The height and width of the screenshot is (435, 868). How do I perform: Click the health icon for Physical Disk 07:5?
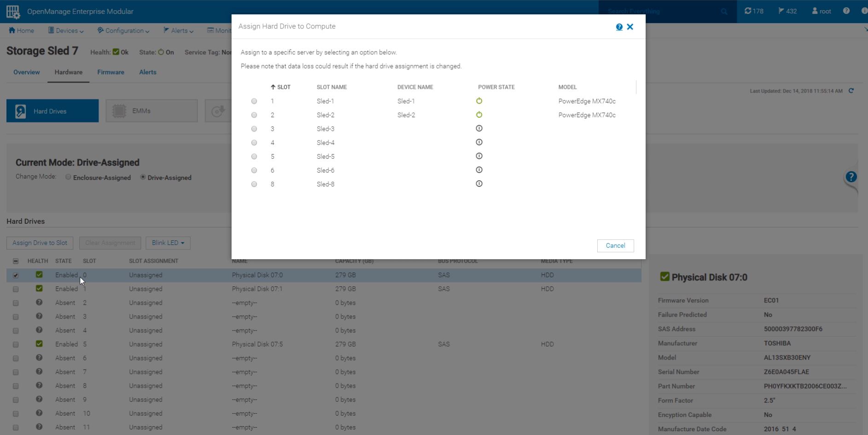[39, 343]
